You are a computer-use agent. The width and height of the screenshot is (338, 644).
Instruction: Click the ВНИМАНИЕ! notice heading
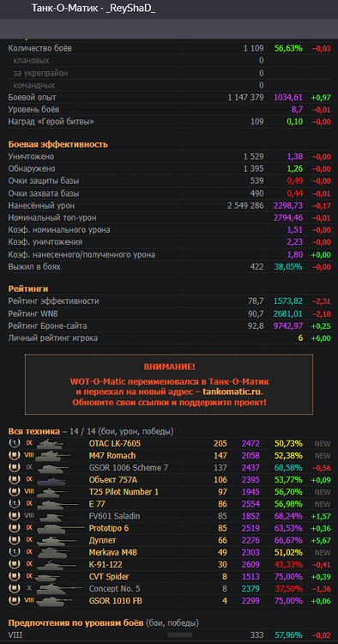[x=169, y=367]
